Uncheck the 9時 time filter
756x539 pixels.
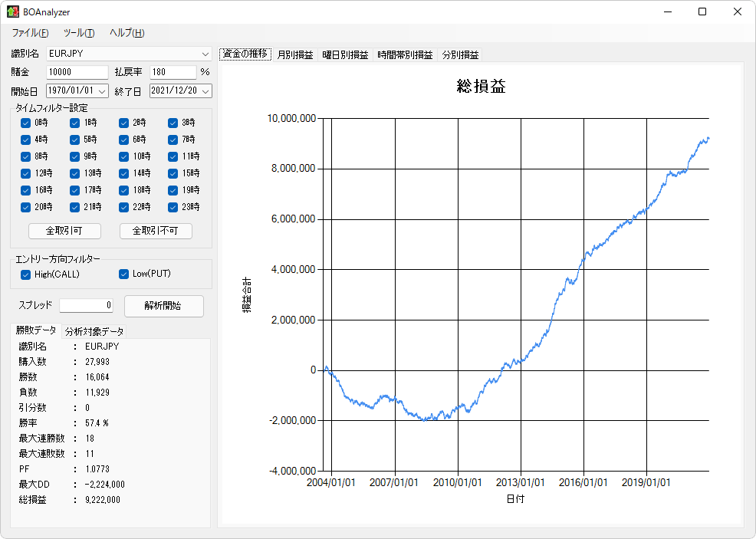(74, 156)
